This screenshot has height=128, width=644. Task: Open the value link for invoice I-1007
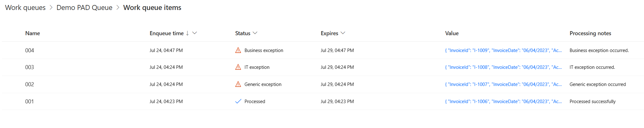coord(503,84)
